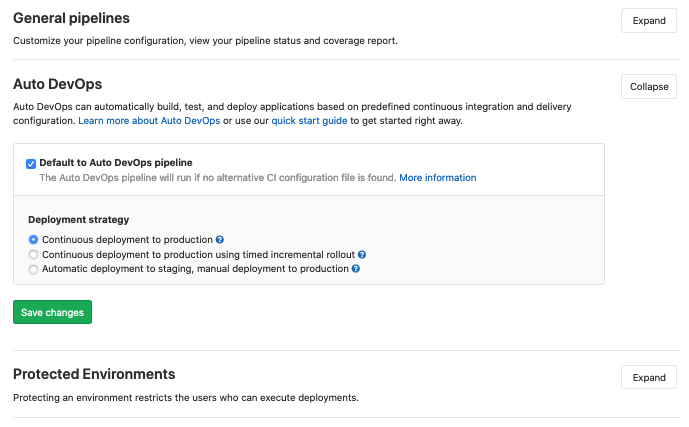
Task: Click the timed incremental rollout option label text
Action: pos(198,255)
